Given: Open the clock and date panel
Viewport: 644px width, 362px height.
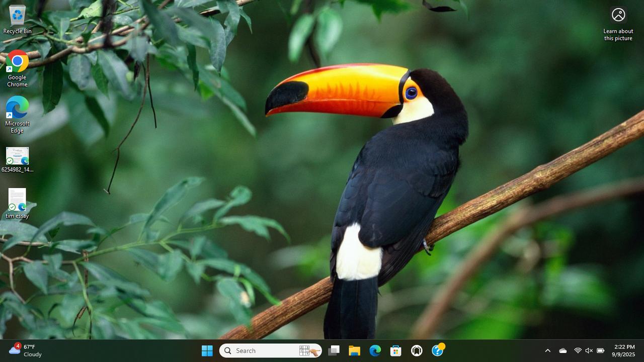Looking at the screenshot, I should pos(624,350).
